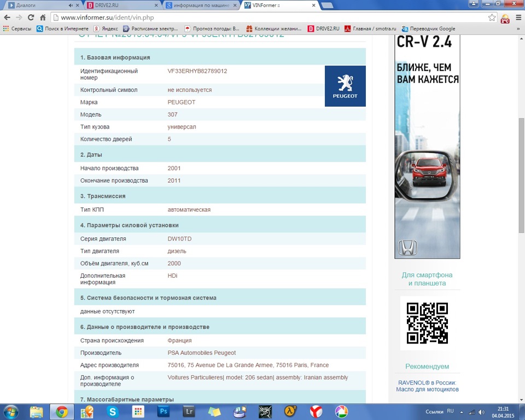Viewport: 525px width, 420px height.
Task: Click the универсал body type value
Action: pos(182,127)
